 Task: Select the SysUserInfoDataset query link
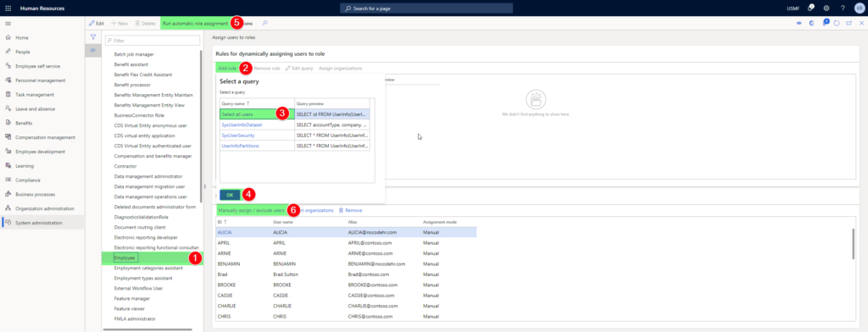(x=242, y=125)
